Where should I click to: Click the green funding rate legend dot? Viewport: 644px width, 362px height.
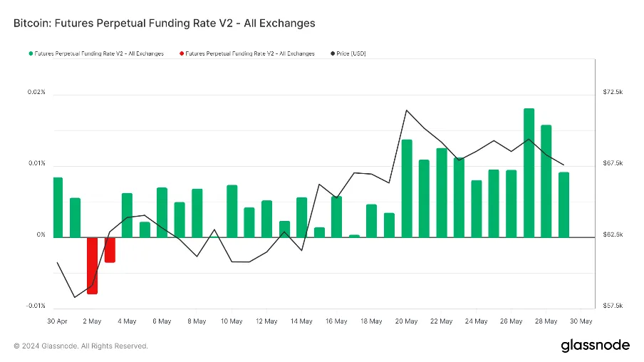click(x=31, y=53)
